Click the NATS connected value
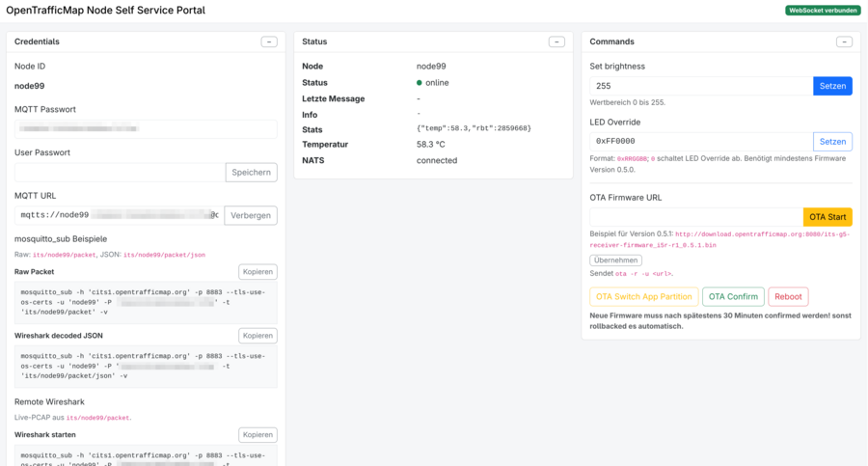The image size is (868, 466). (437, 161)
